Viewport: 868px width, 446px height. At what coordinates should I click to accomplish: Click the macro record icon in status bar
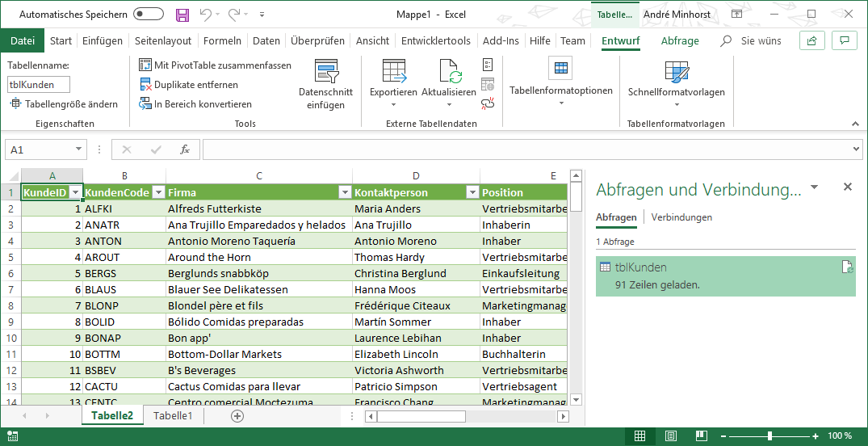coord(12,436)
